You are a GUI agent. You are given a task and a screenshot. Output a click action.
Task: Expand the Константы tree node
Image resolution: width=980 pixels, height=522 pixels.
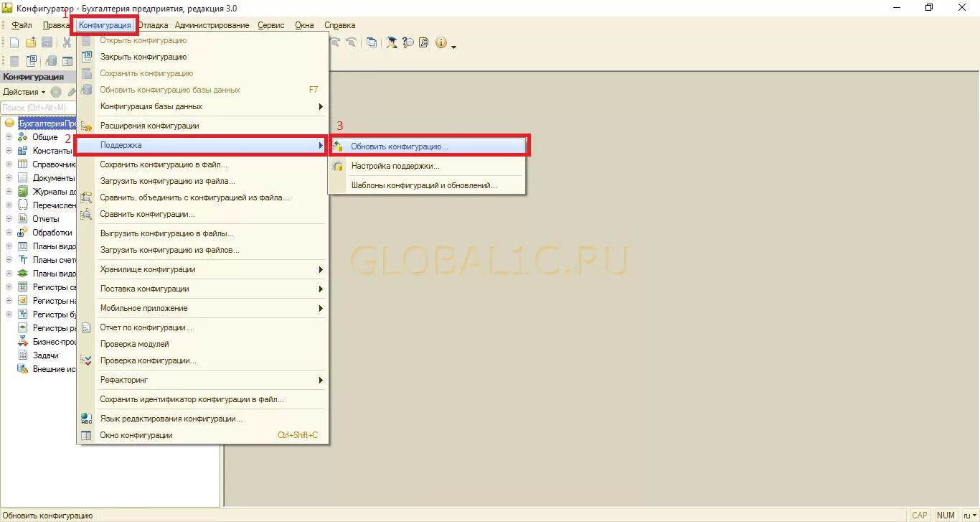pos(9,151)
